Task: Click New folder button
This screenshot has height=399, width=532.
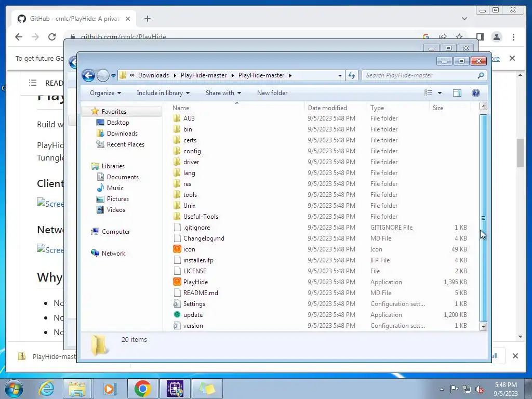Action: pos(272,93)
